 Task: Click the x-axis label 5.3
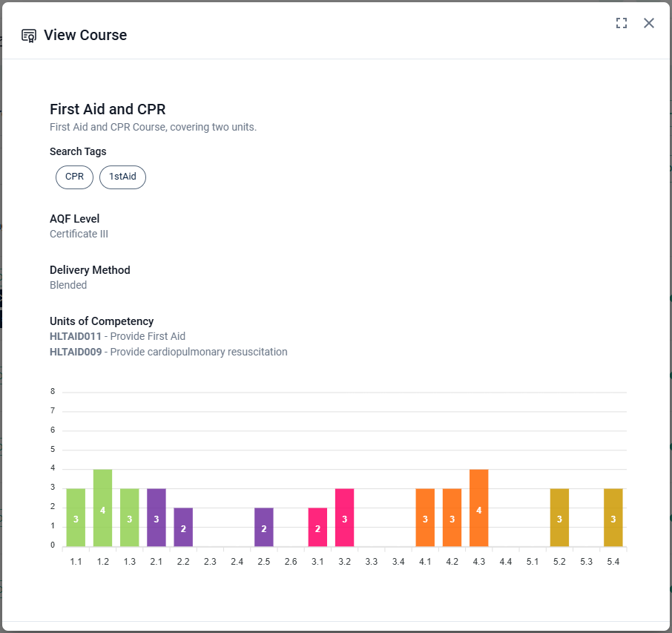pos(586,562)
